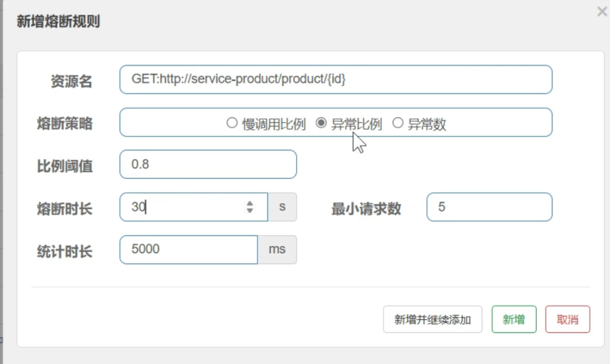Screen dimensions: 610x364
Task: Increase 熔断时长 with the up arrow
Action: (250, 203)
